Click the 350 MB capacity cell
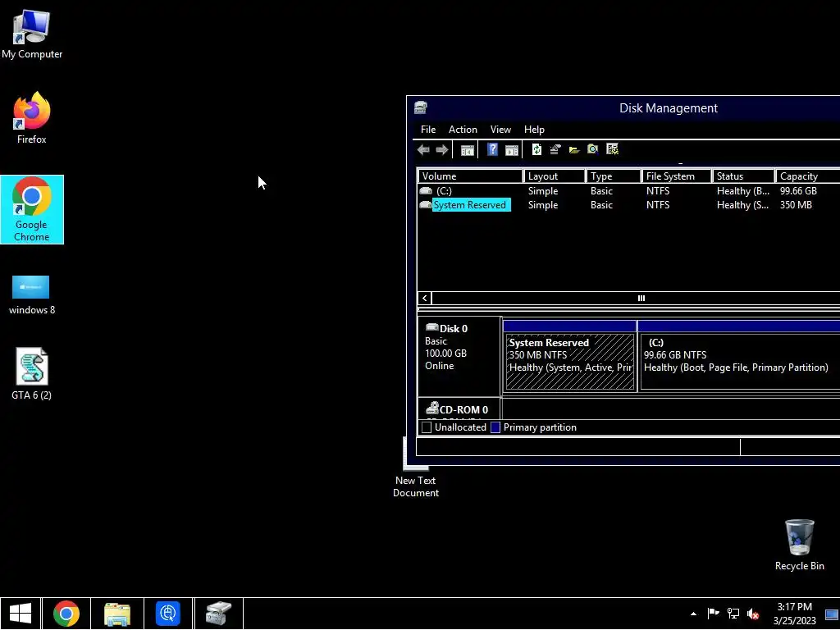This screenshot has height=630, width=840. (796, 204)
